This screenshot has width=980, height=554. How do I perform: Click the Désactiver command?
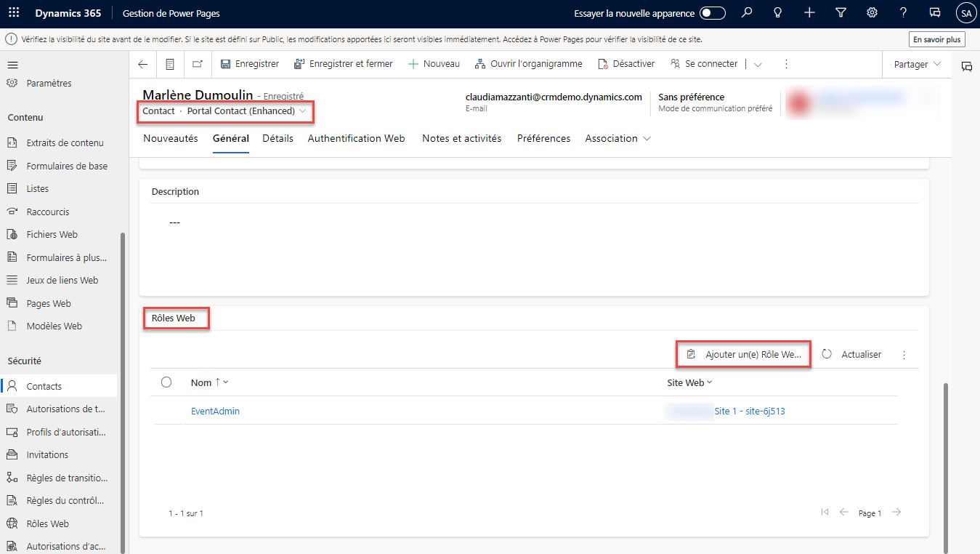626,64
